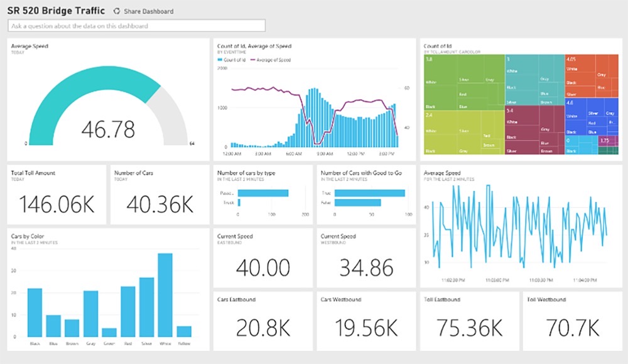
Task: Open the Toll Westbound 70.7K tile
Action: 571,321
